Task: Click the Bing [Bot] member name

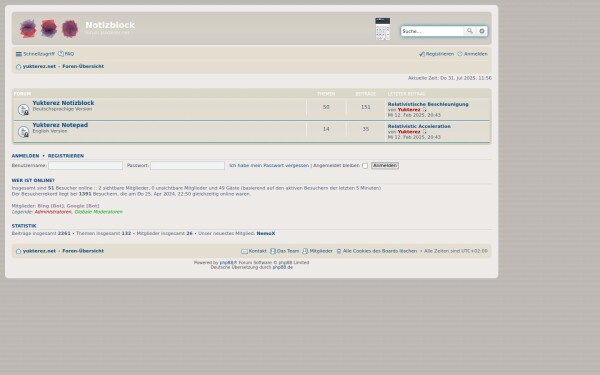Action: (x=51, y=206)
